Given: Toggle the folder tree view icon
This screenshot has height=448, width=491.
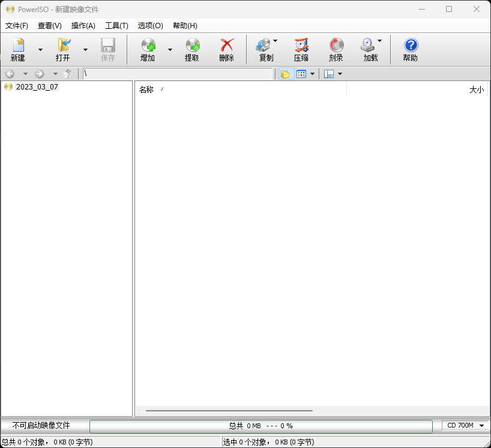Looking at the screenshot, I should 286,74.
